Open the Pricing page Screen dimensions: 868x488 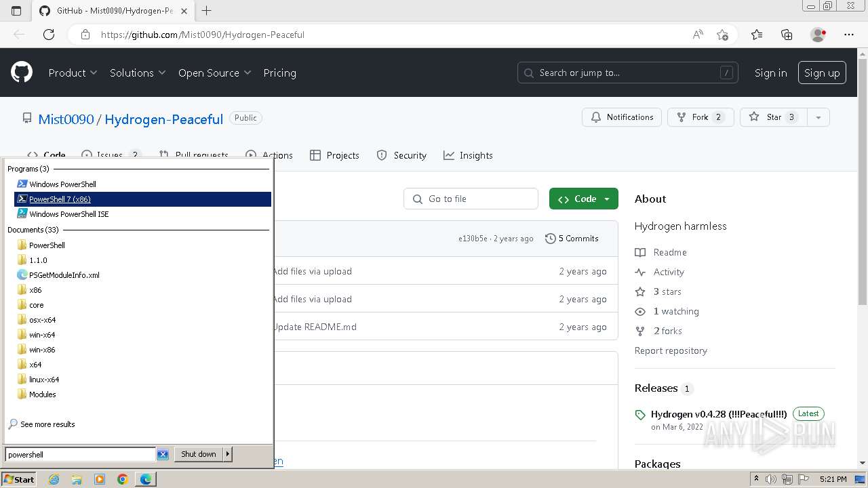279,73
